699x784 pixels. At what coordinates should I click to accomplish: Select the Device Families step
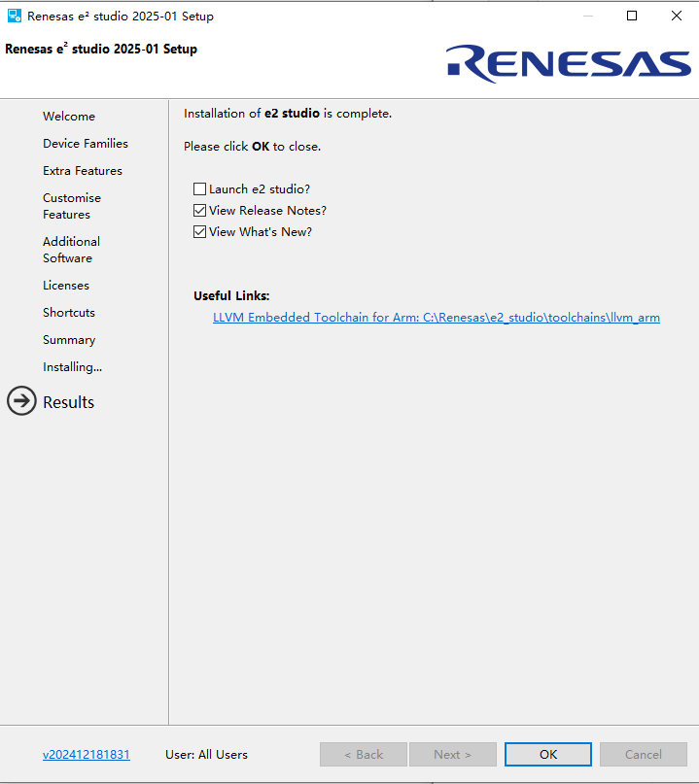(x=85, y=144)
